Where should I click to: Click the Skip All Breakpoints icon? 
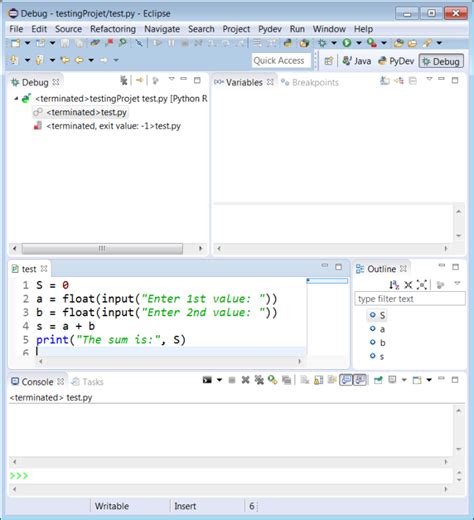coord(139,43)
